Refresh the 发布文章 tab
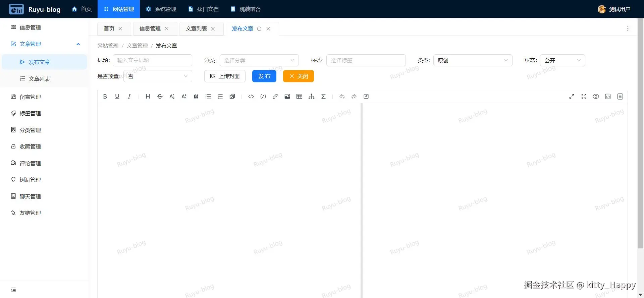Screen dimensions: 644x298 point(259,29)
